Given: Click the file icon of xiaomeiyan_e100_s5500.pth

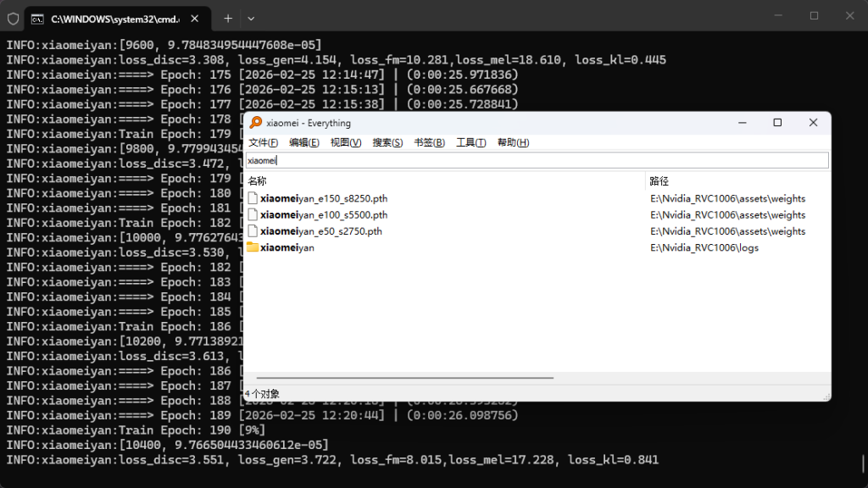Looking at the screenshot, I should [253, 214].
